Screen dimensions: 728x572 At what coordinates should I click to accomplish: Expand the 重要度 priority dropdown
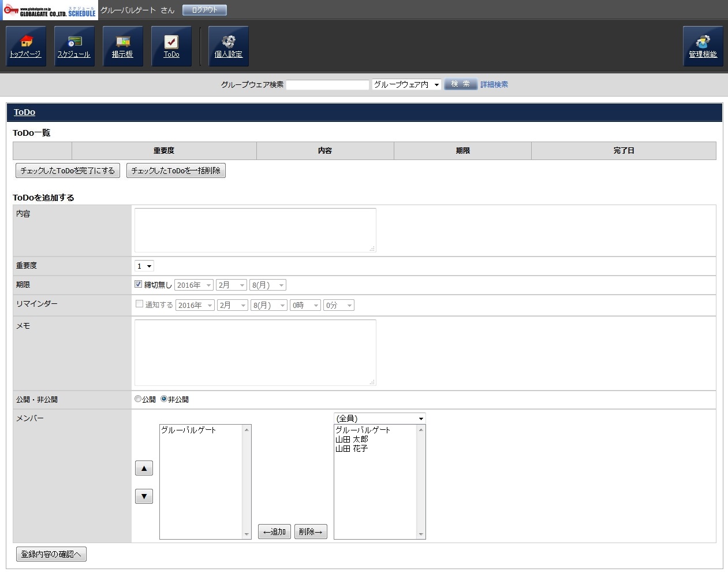[x=144, y=266]
